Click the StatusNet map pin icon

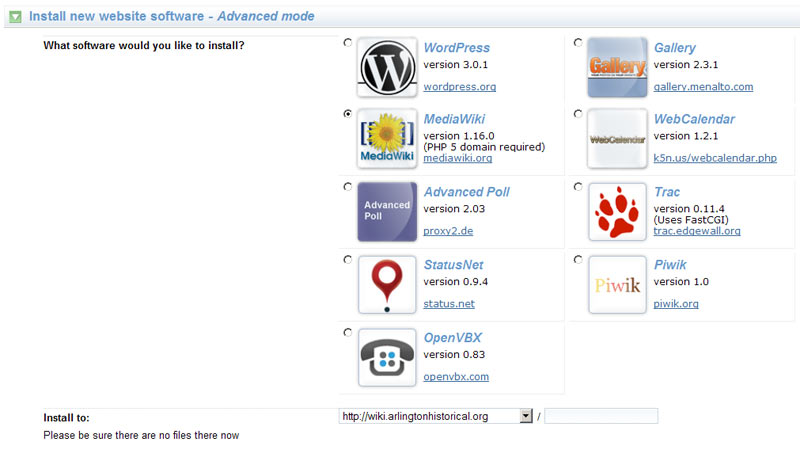387,285
